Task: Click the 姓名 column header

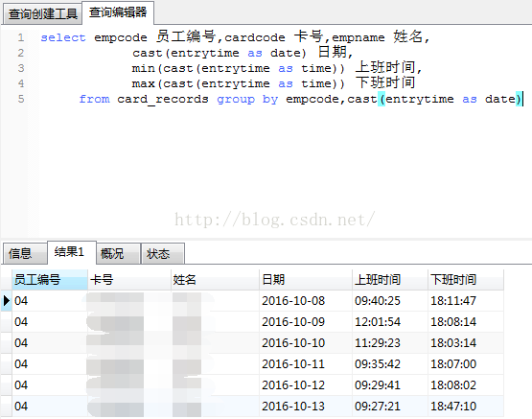Action: tap(215, 280)
